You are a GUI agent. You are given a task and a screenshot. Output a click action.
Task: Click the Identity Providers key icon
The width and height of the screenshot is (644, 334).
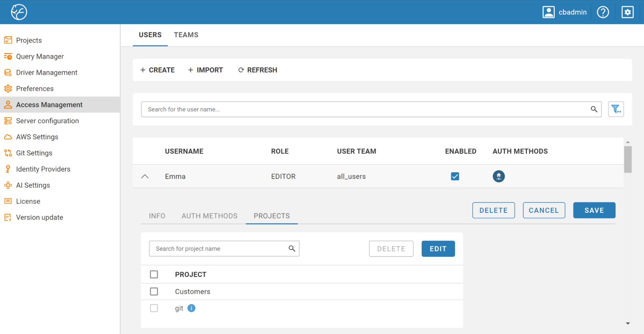8,169
